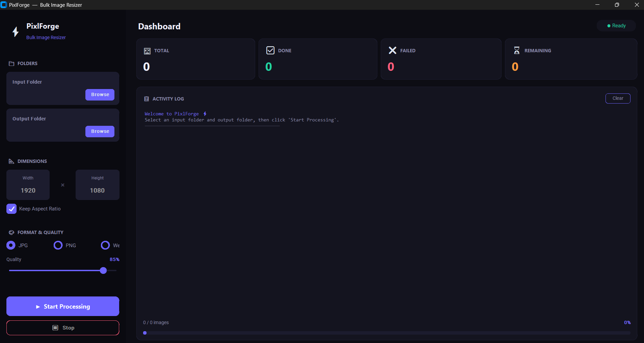Clear the activity log
The image size is (644, 343).
point(618,98)
